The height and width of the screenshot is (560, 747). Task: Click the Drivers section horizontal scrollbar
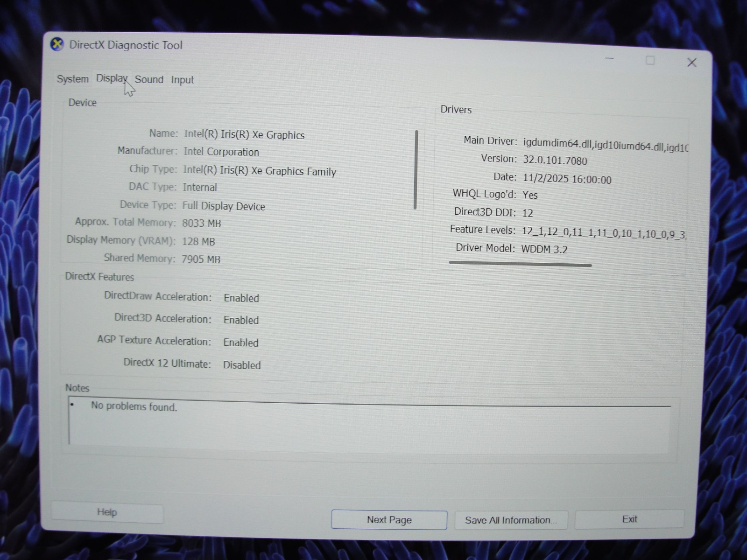pos(520,264)
